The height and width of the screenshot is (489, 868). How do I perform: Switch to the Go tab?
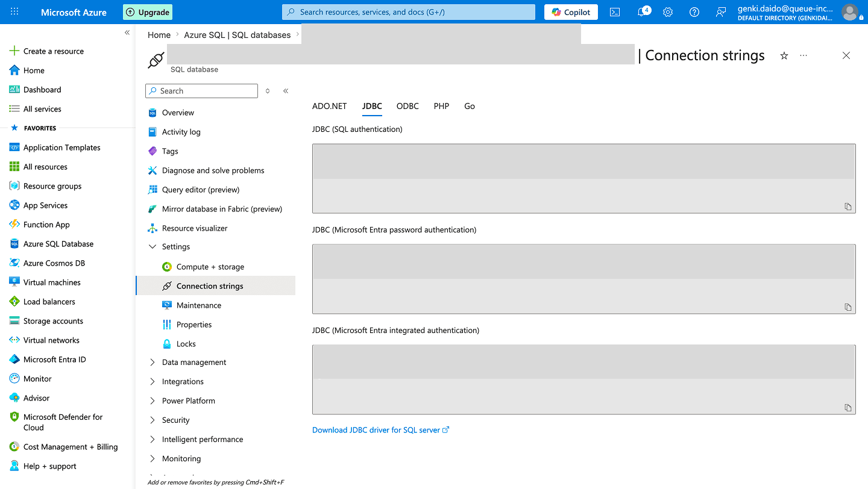point(470,106)
